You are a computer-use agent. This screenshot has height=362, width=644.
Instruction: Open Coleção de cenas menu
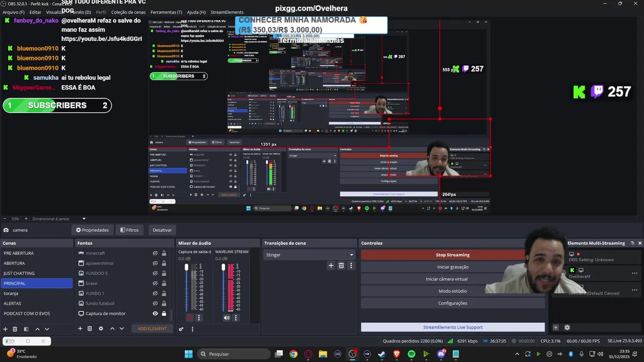(x=128, y=12)
